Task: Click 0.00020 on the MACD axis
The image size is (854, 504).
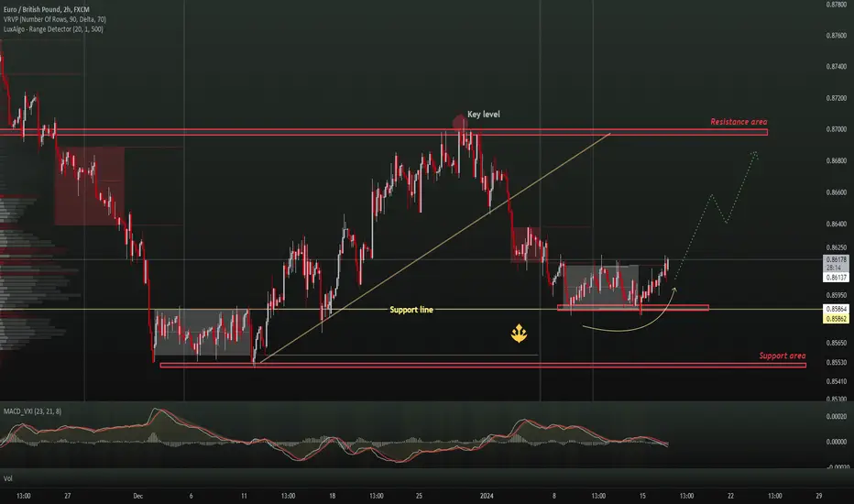Action: point(836,416)
